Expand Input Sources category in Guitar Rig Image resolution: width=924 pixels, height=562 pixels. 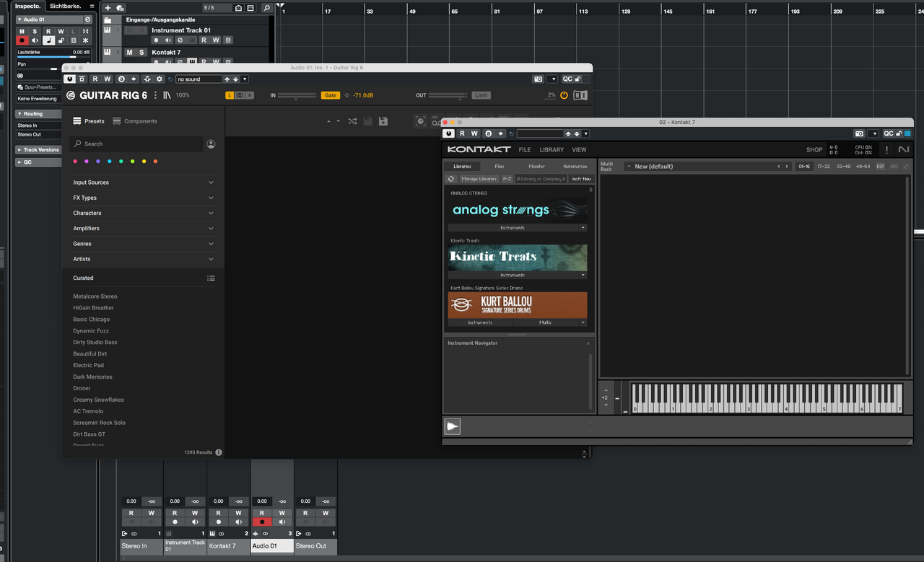pyautogui.click(x=143, y=183)
